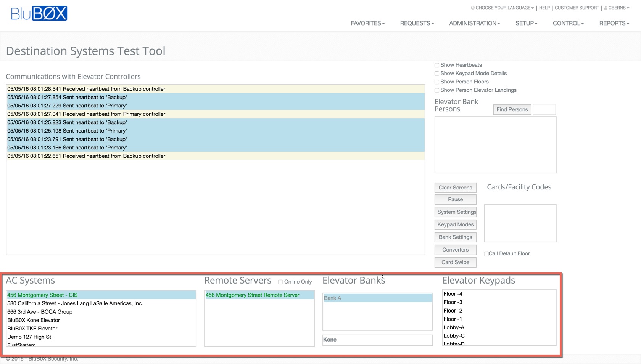Tick the Call Default Floor checkbox
The width and height of the screenshot is (641, 364).
486,254
